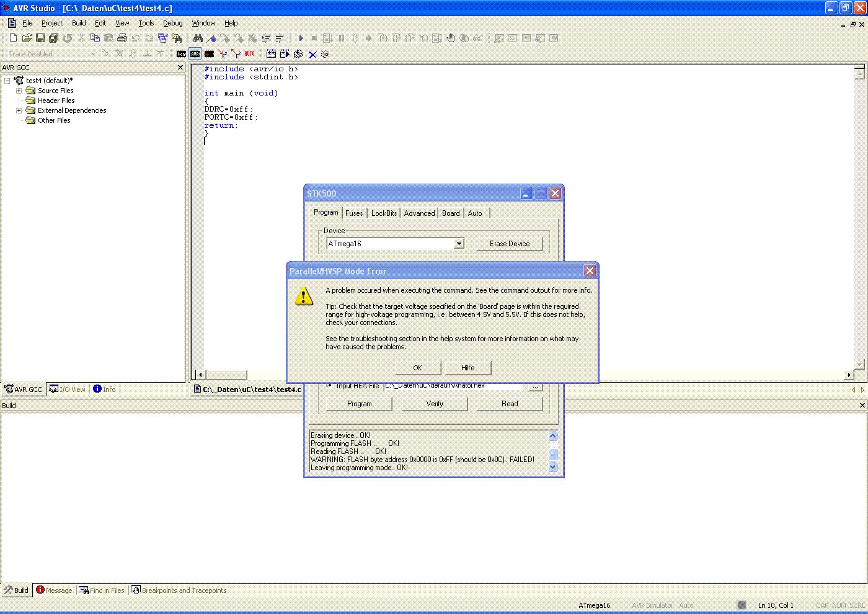Collapse the test4 (default) project tree

pos(7,81)
